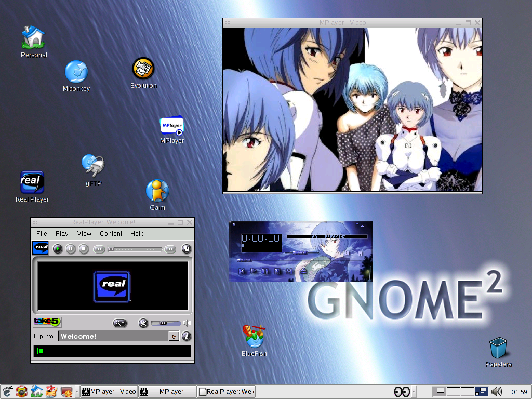Open the skinned MPlayer top-left menu icon

click(234, 224)
